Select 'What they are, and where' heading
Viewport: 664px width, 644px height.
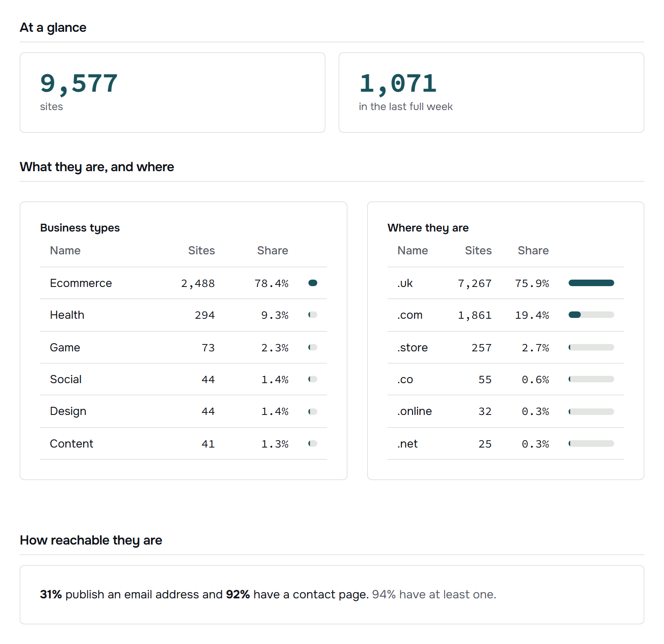click(x=97, y=167)
